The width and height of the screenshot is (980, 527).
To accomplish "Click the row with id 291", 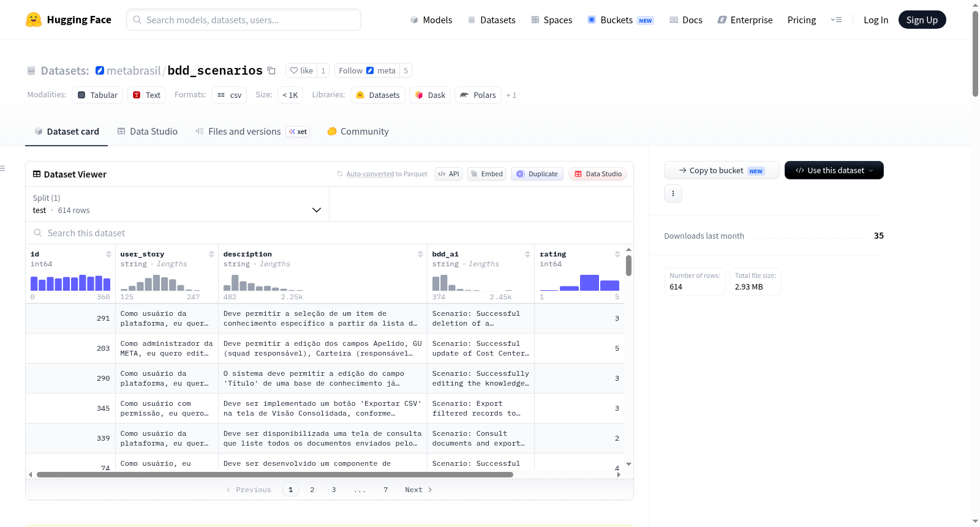I will [325, 318].
